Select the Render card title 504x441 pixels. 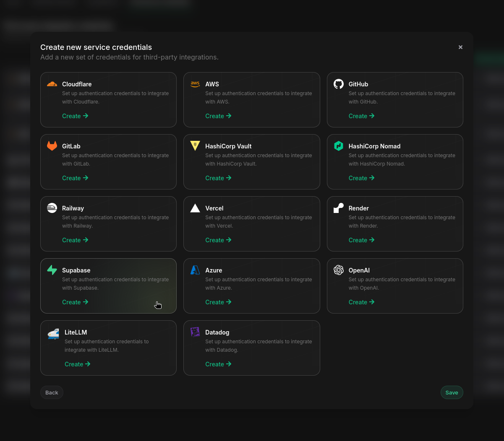359,208
